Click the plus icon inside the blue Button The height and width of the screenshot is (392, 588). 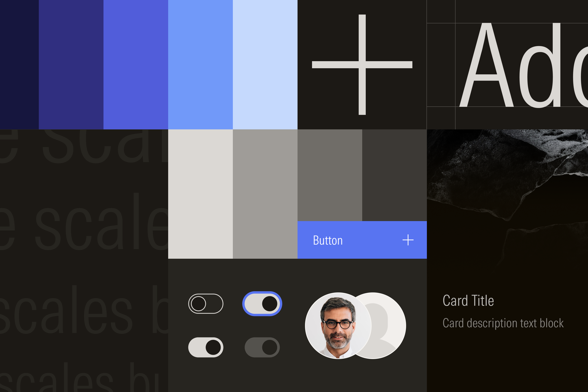[x=408, y=240]
